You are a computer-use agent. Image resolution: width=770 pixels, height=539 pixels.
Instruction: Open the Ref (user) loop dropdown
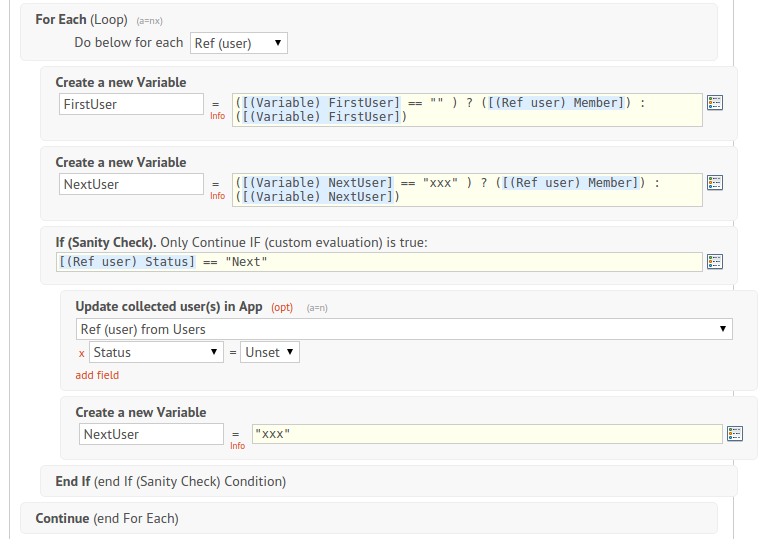(x=238, y=43)
